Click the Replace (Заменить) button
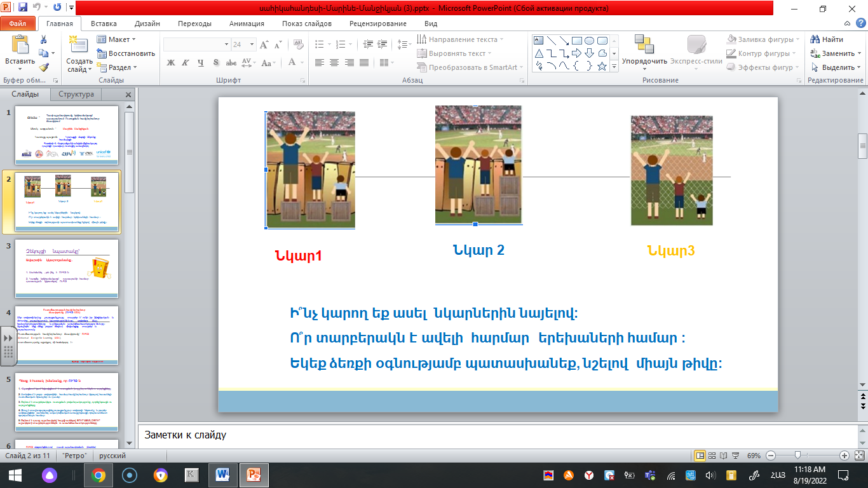The width and height of the screenshot is (868, 488). click(x=832, y=53)
